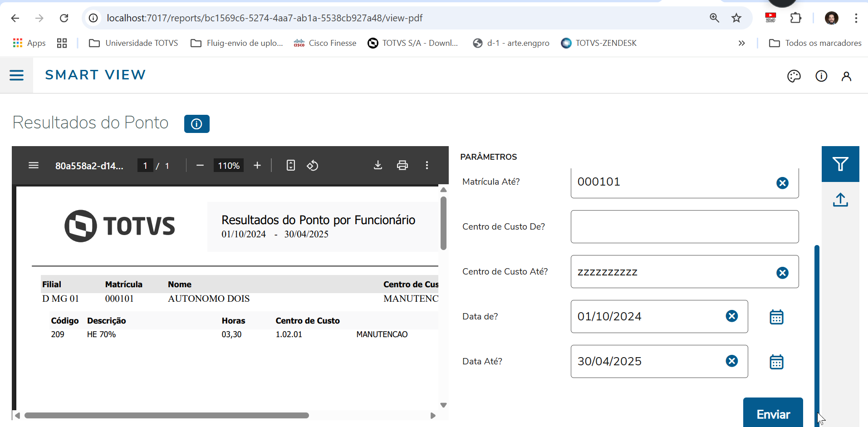This screenshot has height=427, width=868.
Task: Open the theme palette customizer
Action: click(x=794, y=76)
